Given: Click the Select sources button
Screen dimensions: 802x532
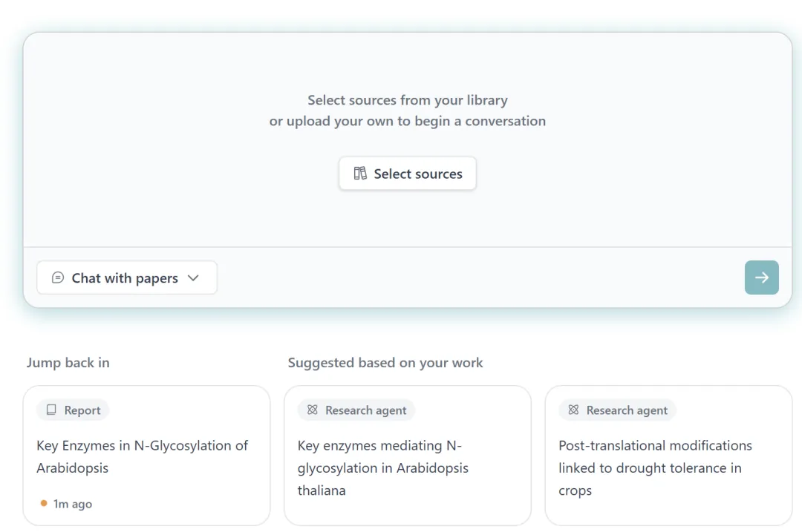Looking at the screenshot, I should tap(407, 174).
